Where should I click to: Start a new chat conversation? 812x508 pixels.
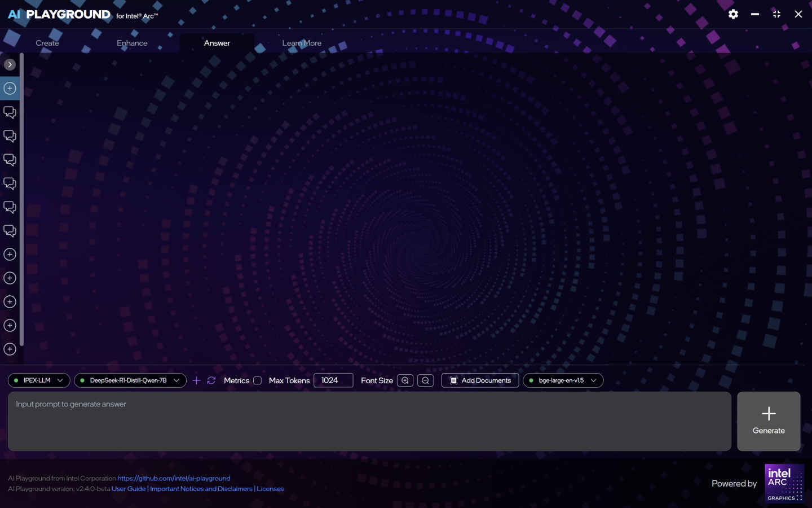pyautogui.click(x=10, y=88)
